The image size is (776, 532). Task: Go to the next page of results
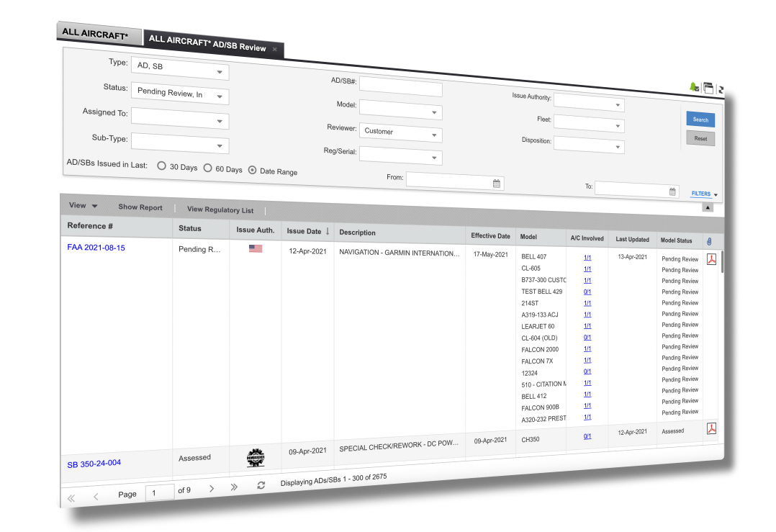(x=212, y=489)
